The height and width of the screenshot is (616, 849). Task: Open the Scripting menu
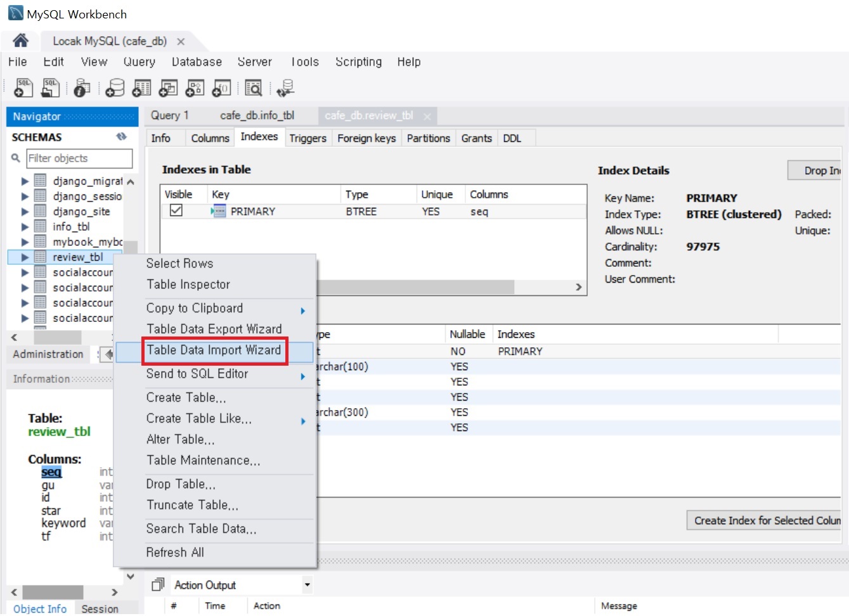(359, 61)
